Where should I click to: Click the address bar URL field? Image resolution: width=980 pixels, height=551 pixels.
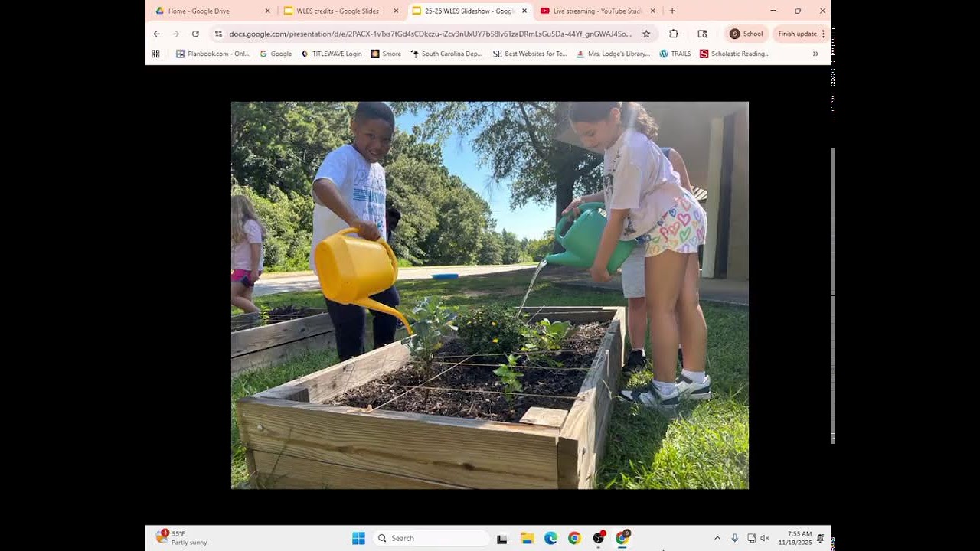(430, 34)
